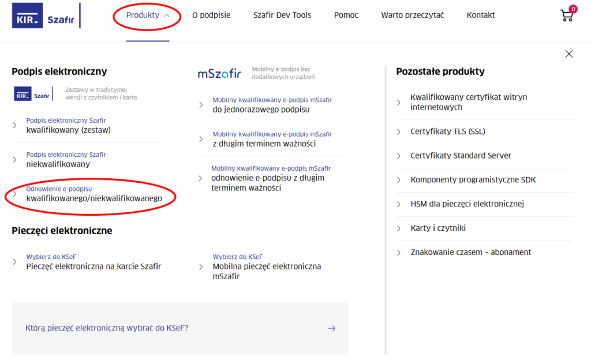Click chevron beside Szafir niekwalifikowany
Image resolution: width=591 pixels, height=364 pixels.
pos(14,160)
